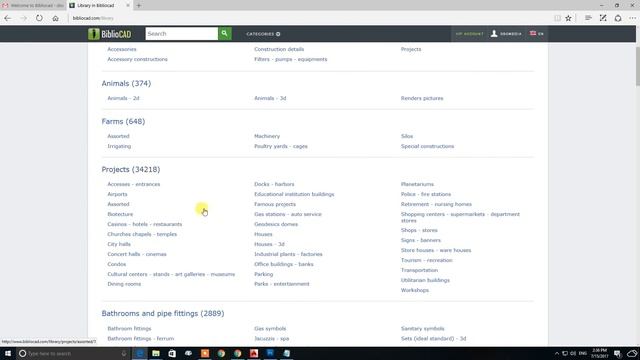Open the Animals - 3d link
Image resolution: width=640 pixels, height=360 pixels.
coord(270,98)
